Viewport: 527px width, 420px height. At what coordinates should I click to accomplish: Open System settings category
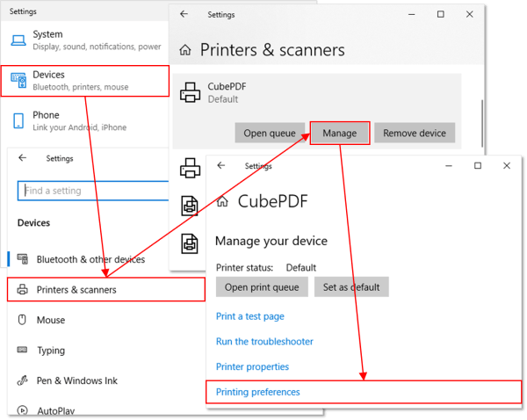[84, 40]
